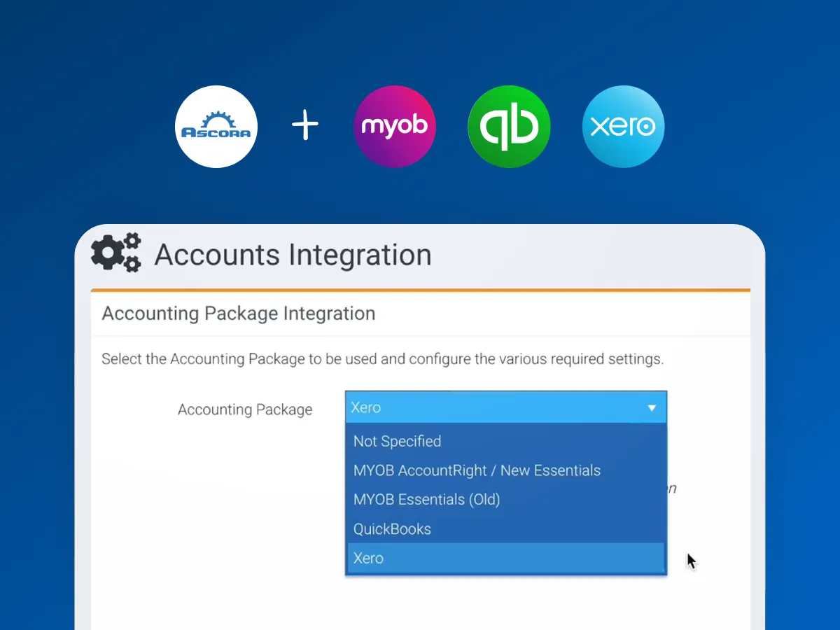Pick MYOB Essentials (Old) option
The image size is (840, 630).
click(x=506, y=500)
